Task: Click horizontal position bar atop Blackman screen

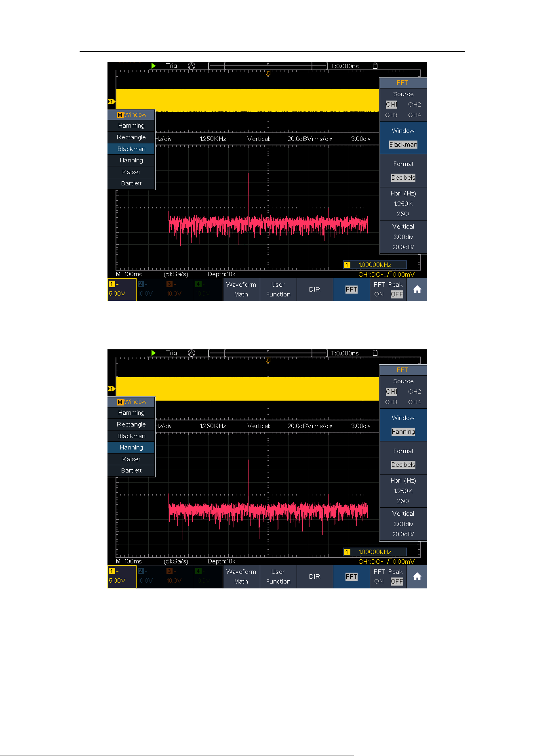Action: point(268,66)
